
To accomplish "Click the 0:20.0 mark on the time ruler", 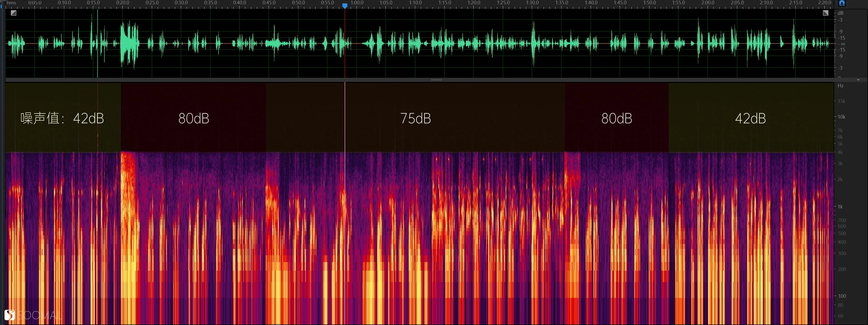I will (x=123, y=3).
